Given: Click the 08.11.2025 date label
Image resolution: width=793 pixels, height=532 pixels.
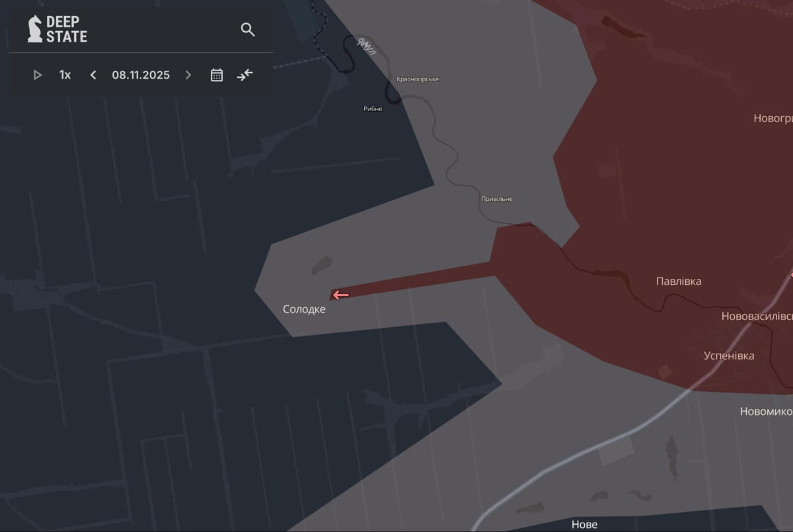Looking at the screenshot, I should point(141,75).
